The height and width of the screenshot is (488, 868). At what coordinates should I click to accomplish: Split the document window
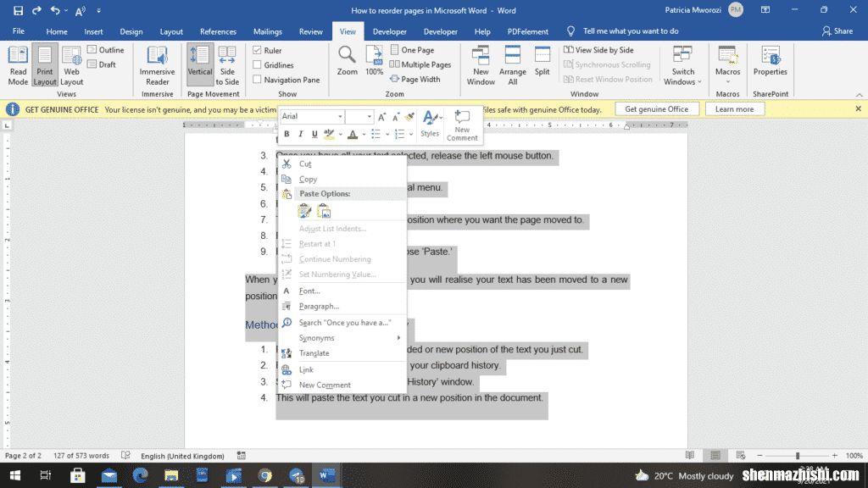click(542, 61)
